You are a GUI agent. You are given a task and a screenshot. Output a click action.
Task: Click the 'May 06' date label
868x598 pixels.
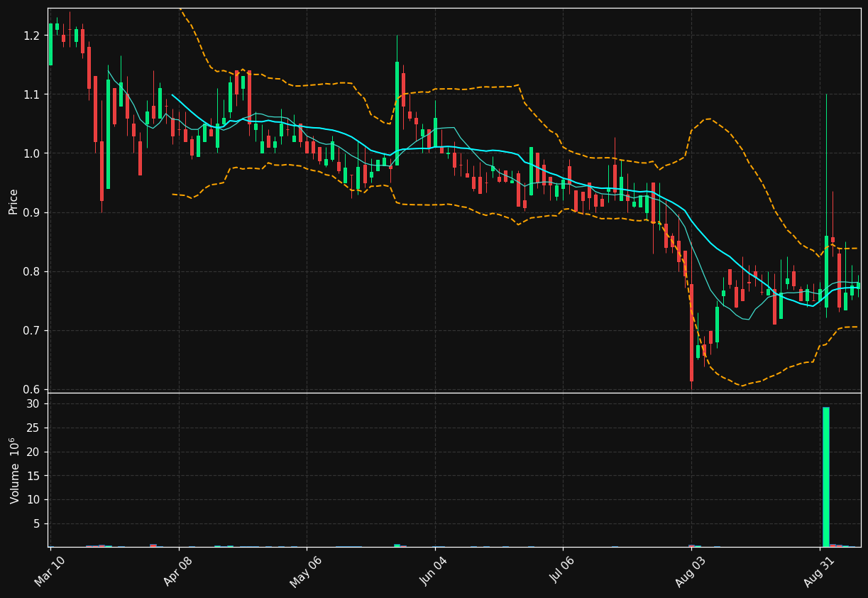(x=306, y=571)
